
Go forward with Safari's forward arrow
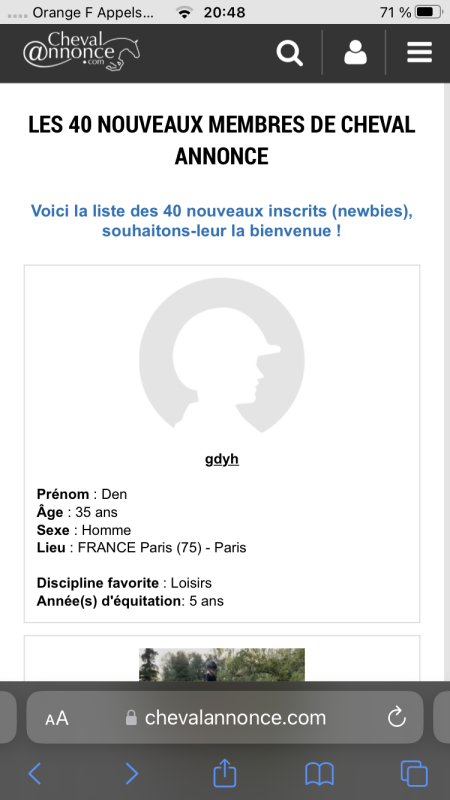pos(132,773)
